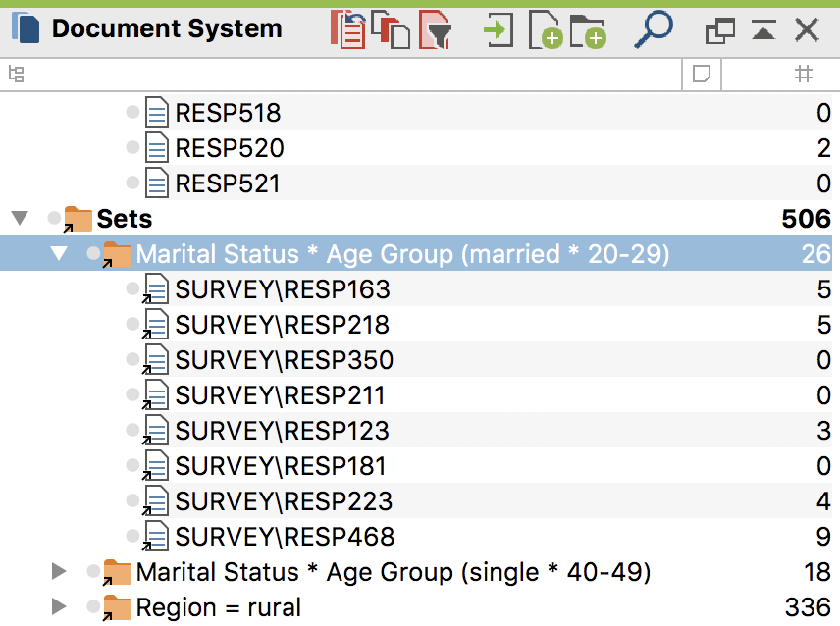840x626 pixels.
Task: Select document RESP521
Action: click(228, 183)
